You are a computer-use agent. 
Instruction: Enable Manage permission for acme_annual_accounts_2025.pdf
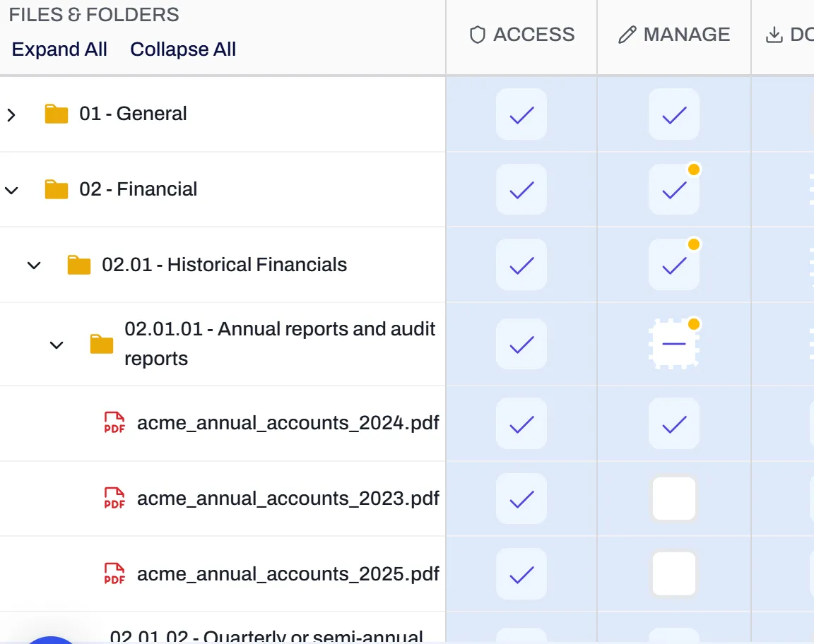pyautogui.click(x=673, y=574)
